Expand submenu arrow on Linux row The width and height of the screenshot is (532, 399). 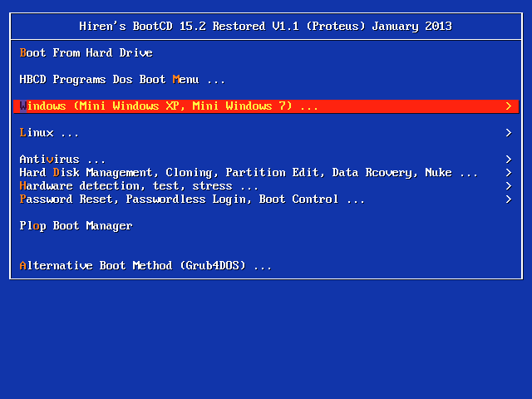pos(509,133)
